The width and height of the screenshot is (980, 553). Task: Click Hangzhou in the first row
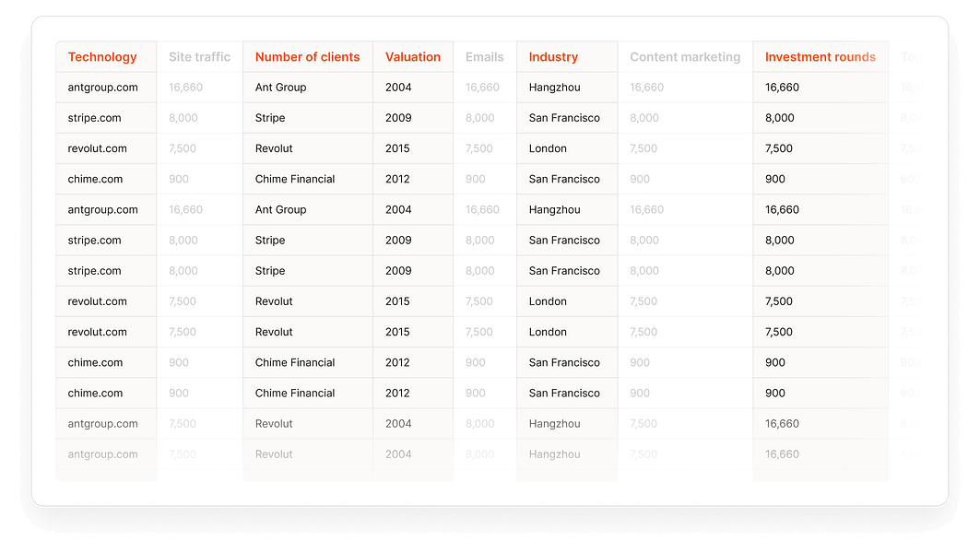click(x=554, y=88)
